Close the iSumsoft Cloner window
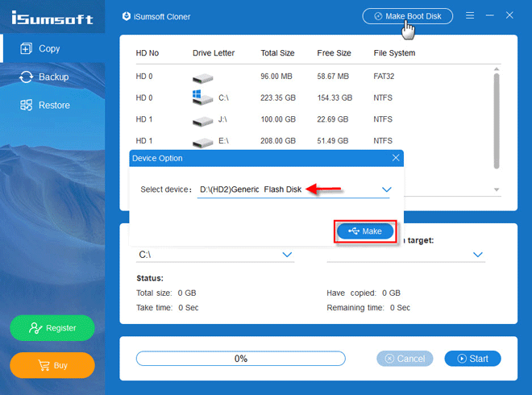Screen dimensions: 532x395 [509, 15]
